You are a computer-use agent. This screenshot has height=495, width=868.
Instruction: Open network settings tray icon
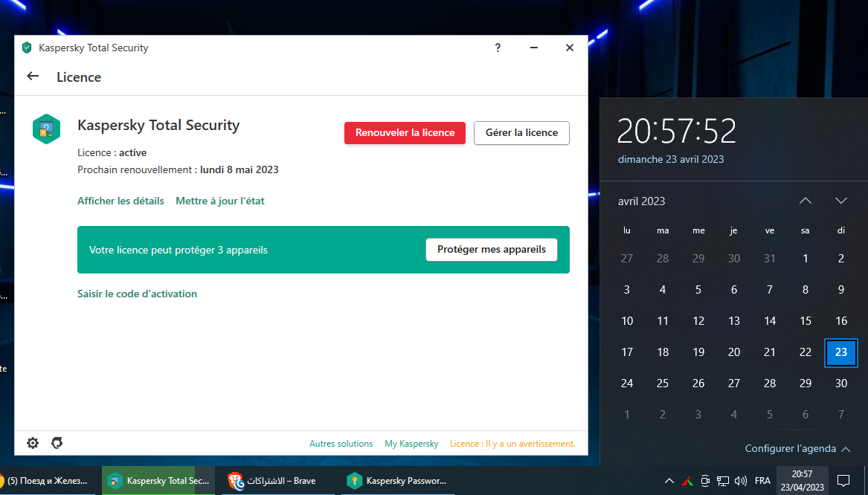click(x=722, y=481)
